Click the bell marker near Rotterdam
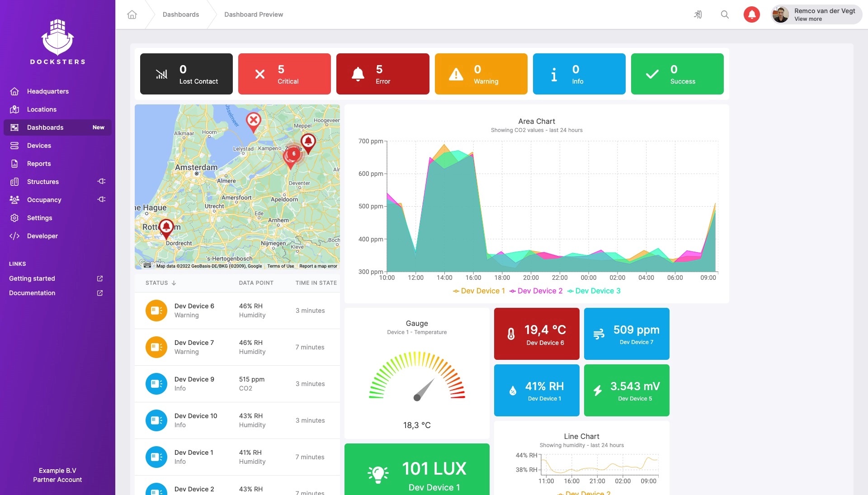Screen dimensions: 868x495 point(166,226)
